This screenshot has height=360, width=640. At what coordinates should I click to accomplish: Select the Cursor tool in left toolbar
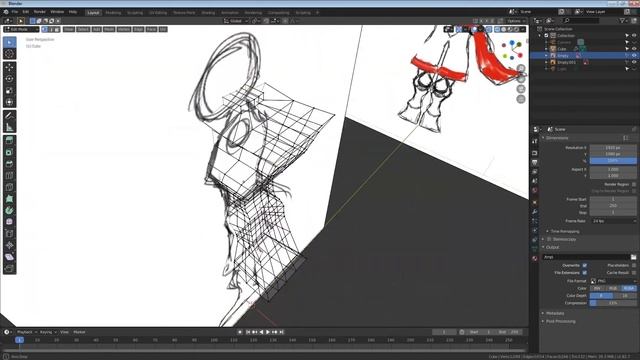(x=9, y=53)
